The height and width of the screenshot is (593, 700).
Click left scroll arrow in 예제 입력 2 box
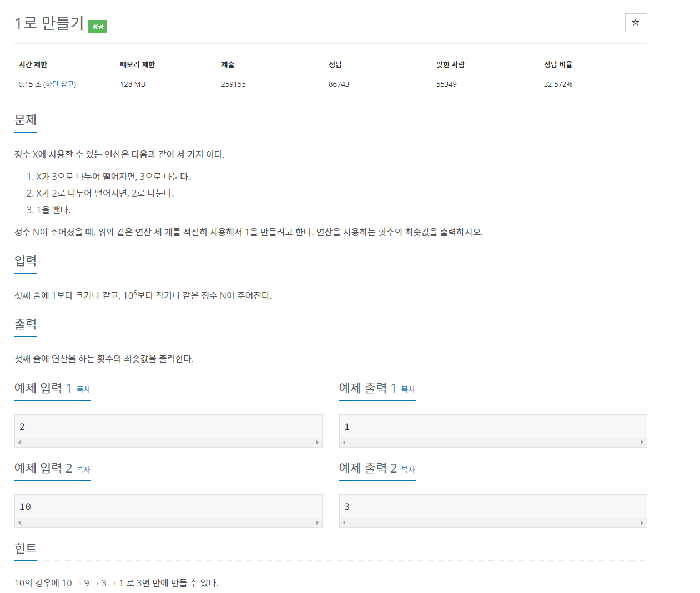click(19, 522)
